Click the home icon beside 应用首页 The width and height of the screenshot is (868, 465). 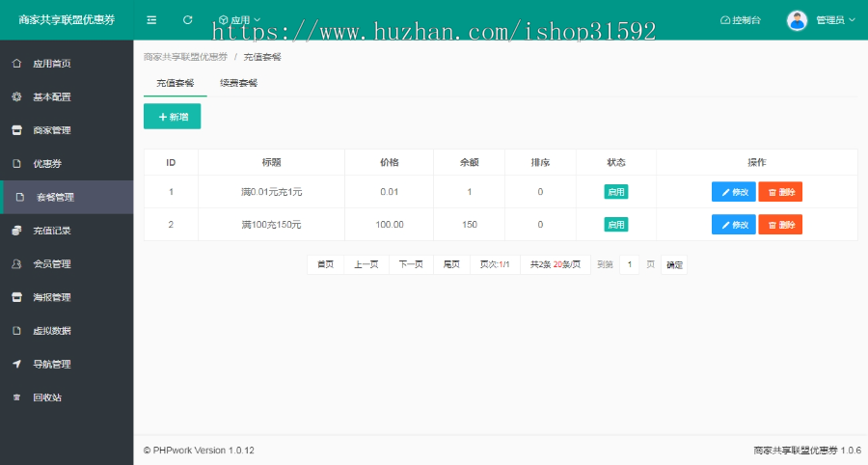pos(16,63)
